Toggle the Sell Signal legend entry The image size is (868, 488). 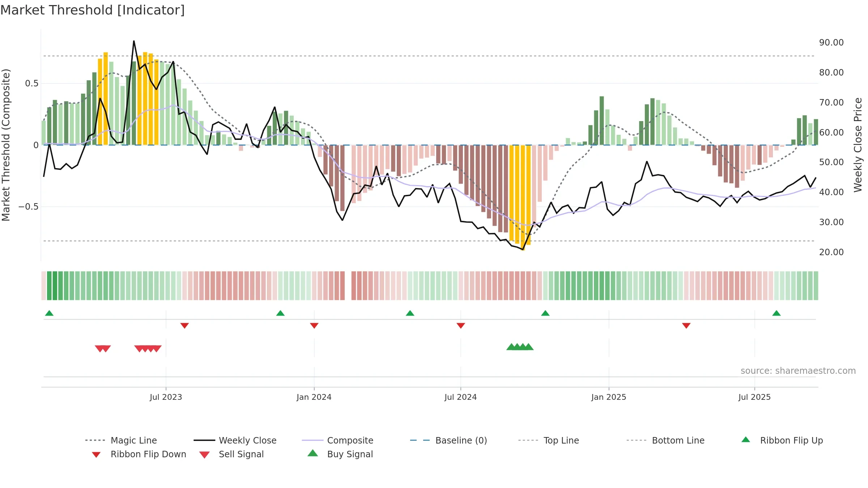pyautogui.click(x=231, y=454)
